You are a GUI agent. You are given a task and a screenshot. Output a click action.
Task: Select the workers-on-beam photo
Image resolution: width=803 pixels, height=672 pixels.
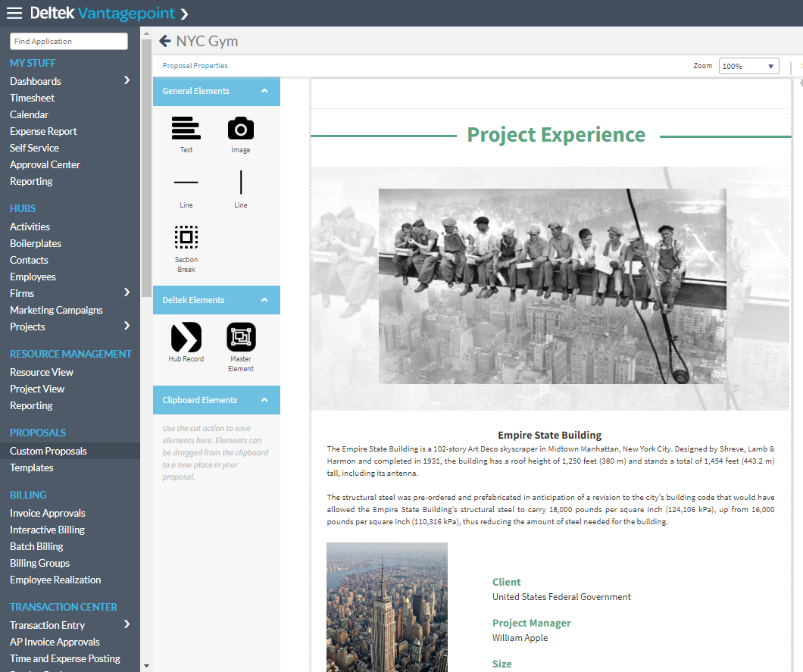pyautogui.click(x=552, y=286)
